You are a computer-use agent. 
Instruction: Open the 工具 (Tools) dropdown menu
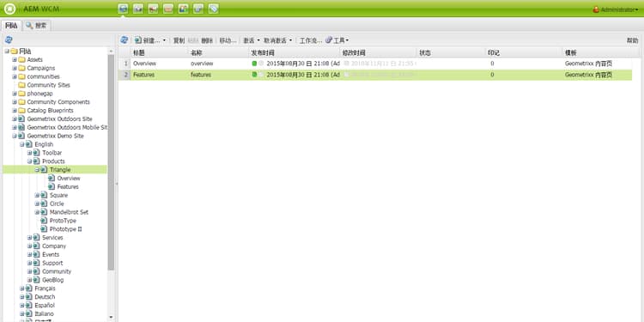pyautogui.click(x=337, y=40)
